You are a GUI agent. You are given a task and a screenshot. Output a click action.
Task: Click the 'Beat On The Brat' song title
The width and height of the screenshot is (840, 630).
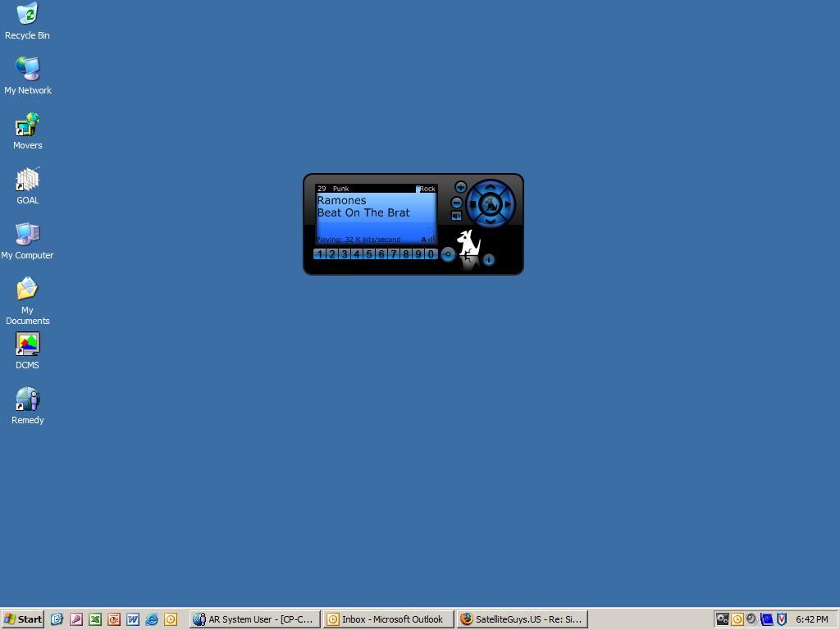point(363,212)
